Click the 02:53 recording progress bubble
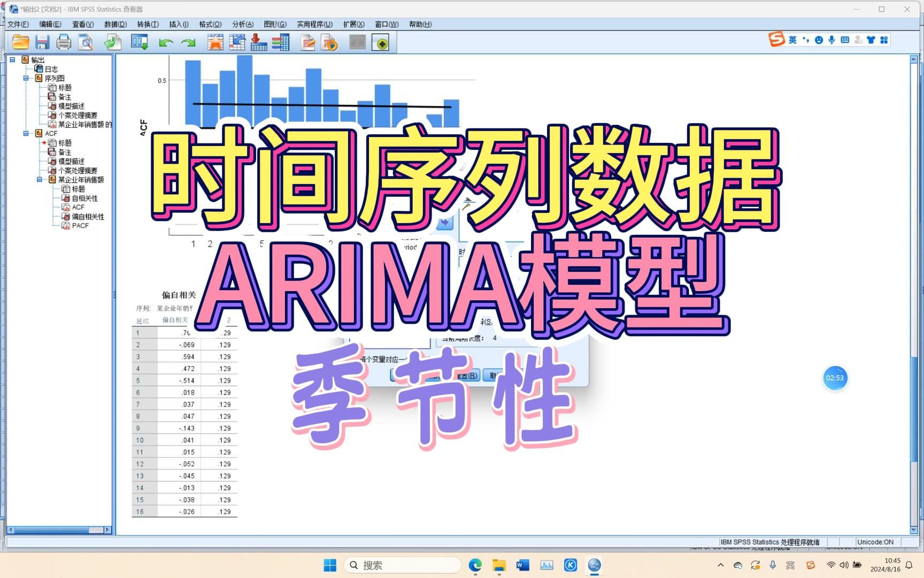 835,378
